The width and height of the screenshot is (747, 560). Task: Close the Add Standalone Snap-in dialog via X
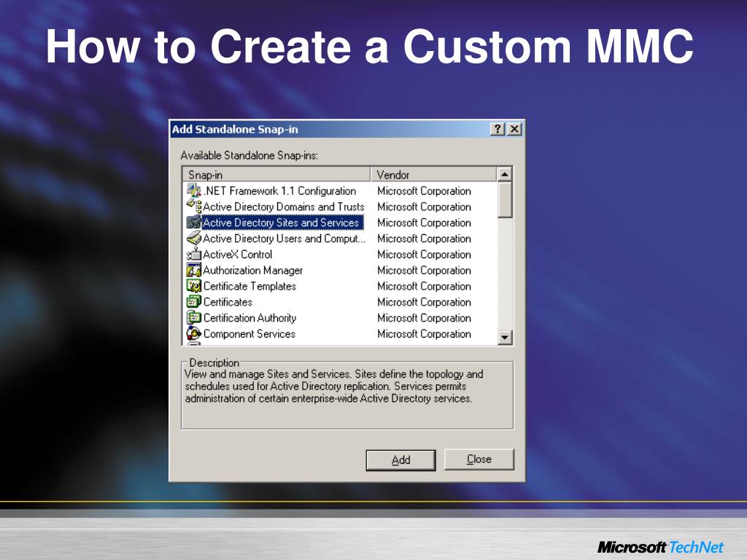click(514, 129)
